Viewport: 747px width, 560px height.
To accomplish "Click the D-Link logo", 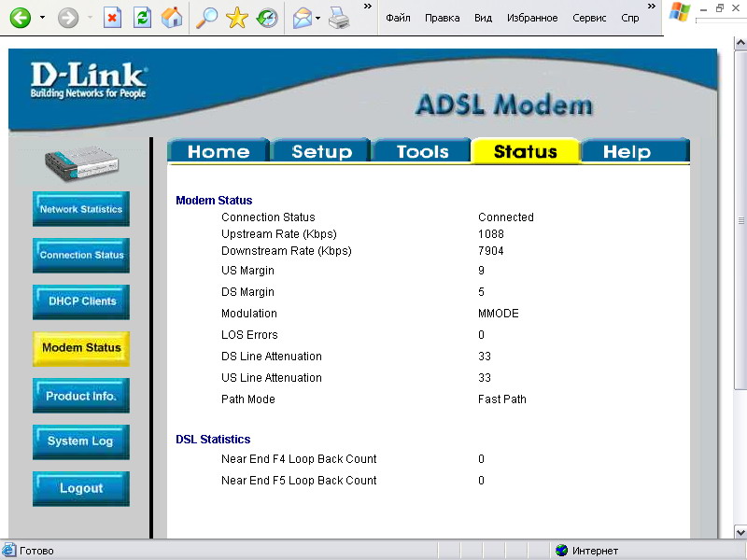I will tap(89, 80).
